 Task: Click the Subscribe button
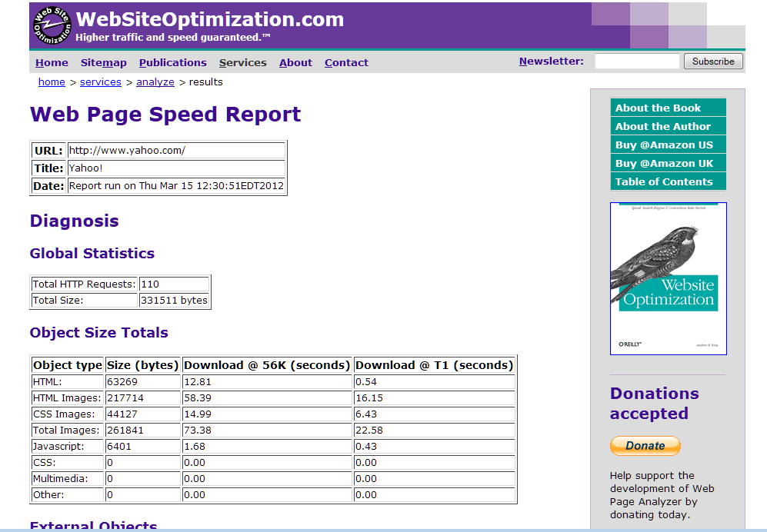tap(713, 62)
